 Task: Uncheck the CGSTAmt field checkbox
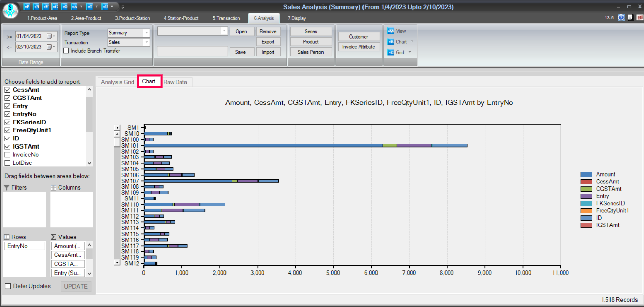coord(8,98)
